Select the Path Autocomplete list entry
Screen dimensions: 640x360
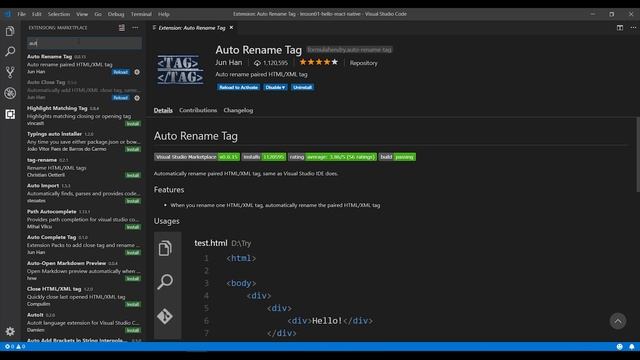[x=84, y=219]
